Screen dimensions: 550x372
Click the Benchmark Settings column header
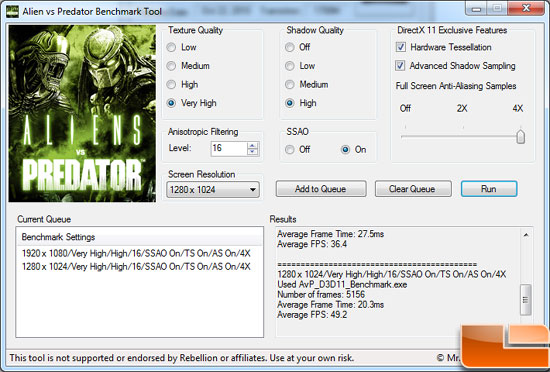(140, 237)
